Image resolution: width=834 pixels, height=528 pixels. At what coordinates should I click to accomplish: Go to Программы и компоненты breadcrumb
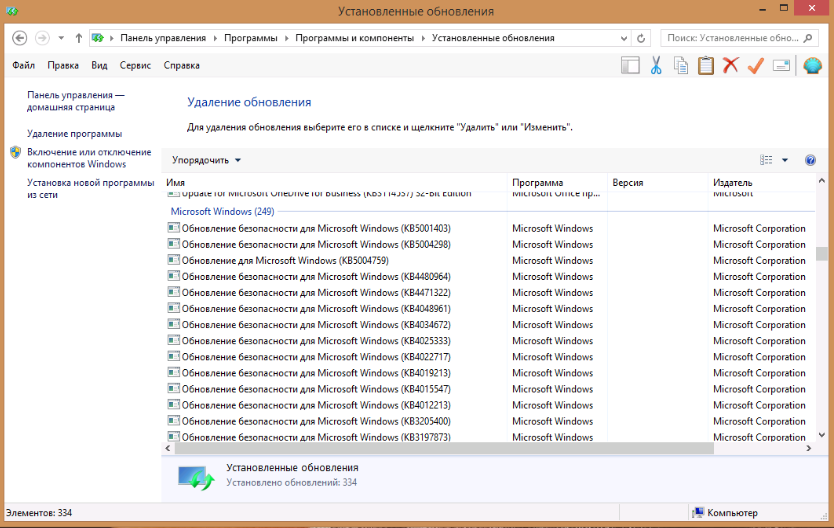(x=354, y=38)
